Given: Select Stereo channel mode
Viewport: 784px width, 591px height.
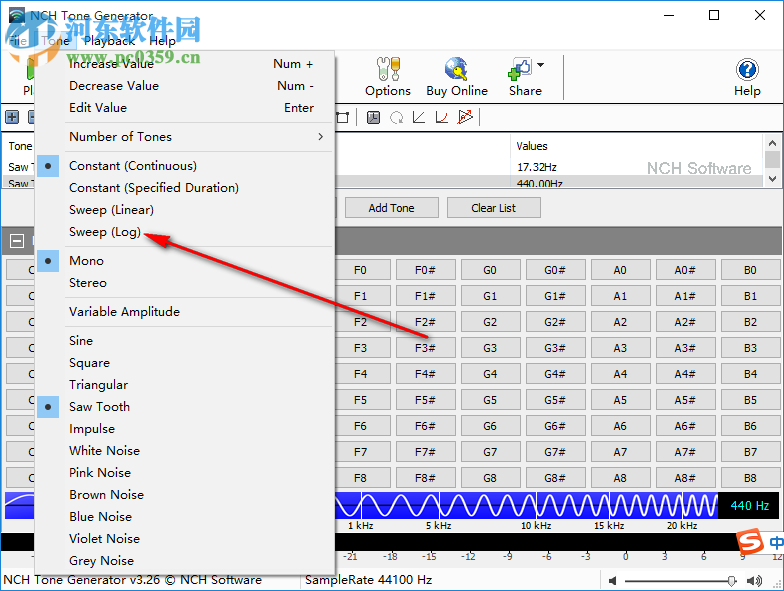Looking at the screenshot, I should click(88, 283).
